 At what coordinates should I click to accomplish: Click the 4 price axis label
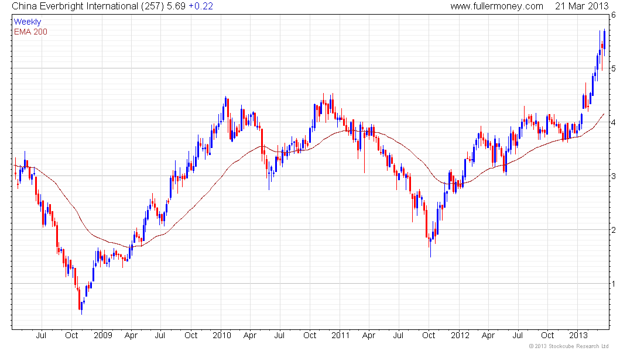pyautogui.click(x=614, y=122)
